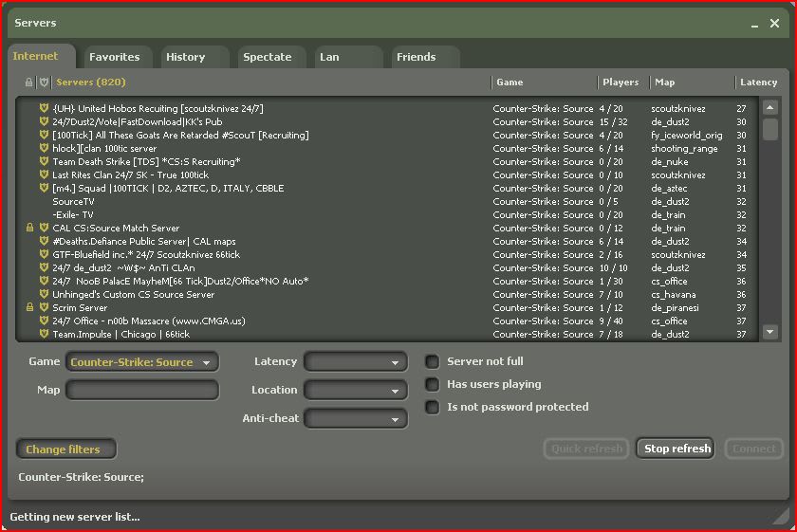The height and width of the screenshot is (532, 797).
Task: Click the anti-cheat shield column header icon
Action: pos(45,83)
